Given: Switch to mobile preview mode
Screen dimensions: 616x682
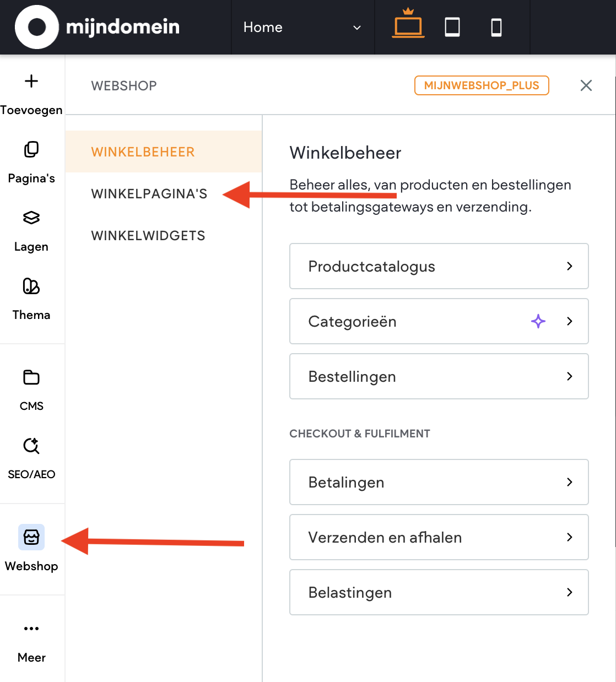Looking at the screenshot, I should [x=496, y=27].
